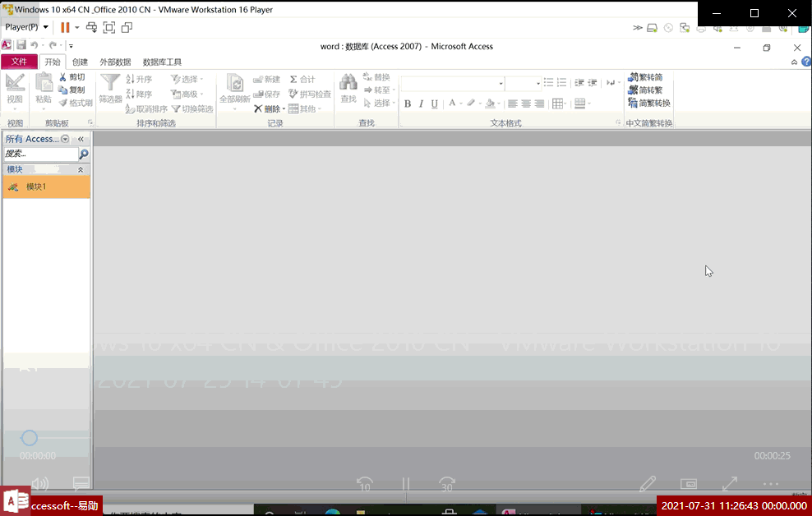Click the decrease indent icon
The image size is (812, 516).
coord(579,82)
